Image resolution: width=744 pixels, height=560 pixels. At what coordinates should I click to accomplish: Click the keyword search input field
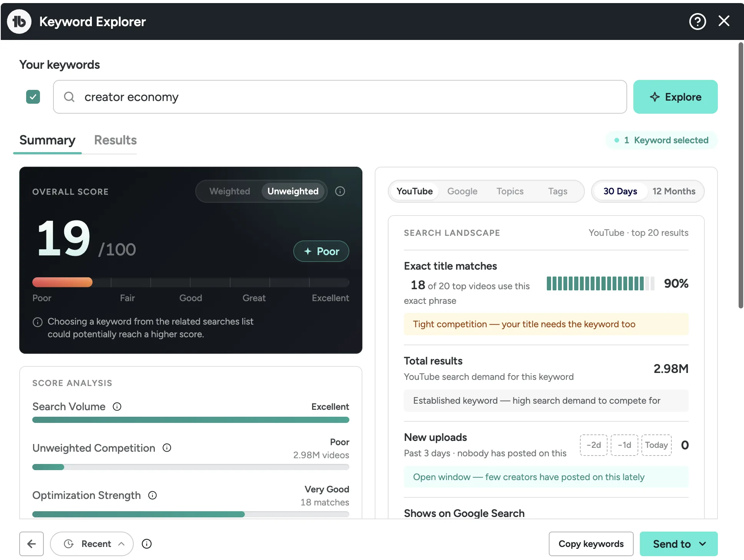click(340, 97)
